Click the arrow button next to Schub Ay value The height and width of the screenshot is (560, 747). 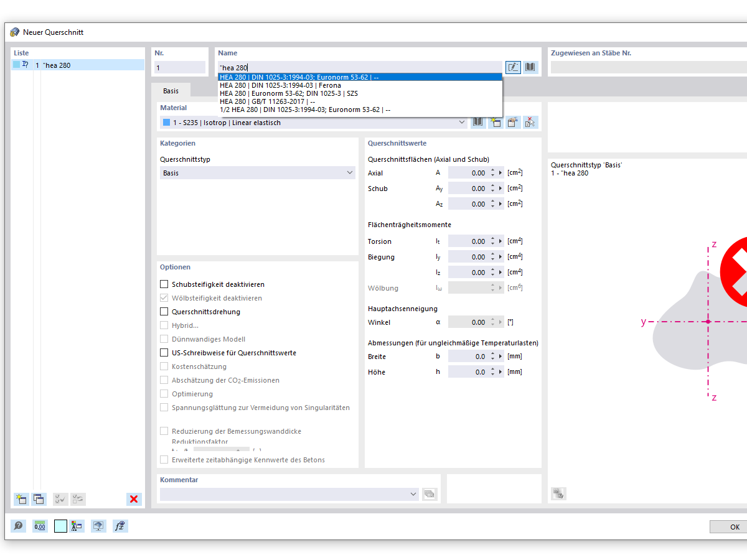point(500,189)
